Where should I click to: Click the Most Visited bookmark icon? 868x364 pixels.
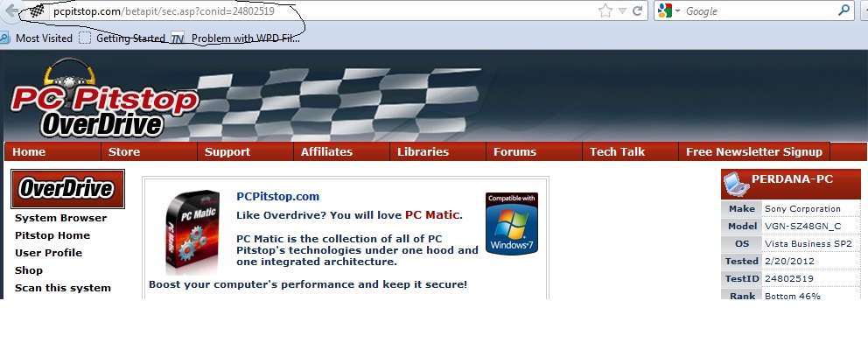click(x=5, y=38)
